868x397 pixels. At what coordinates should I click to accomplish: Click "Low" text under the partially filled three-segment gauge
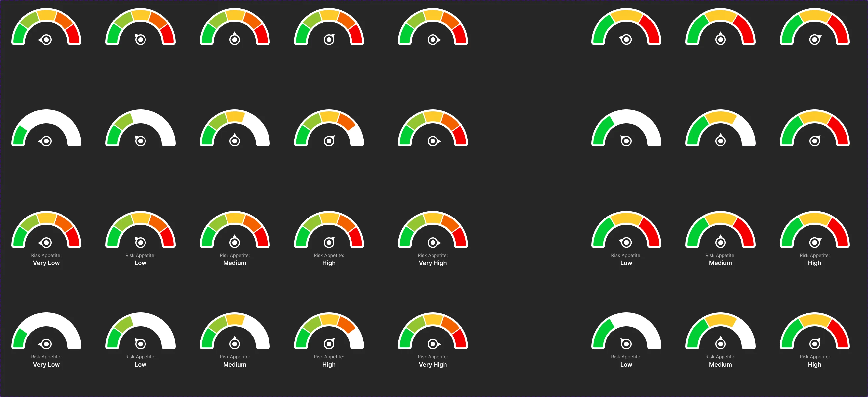point(626,364)
